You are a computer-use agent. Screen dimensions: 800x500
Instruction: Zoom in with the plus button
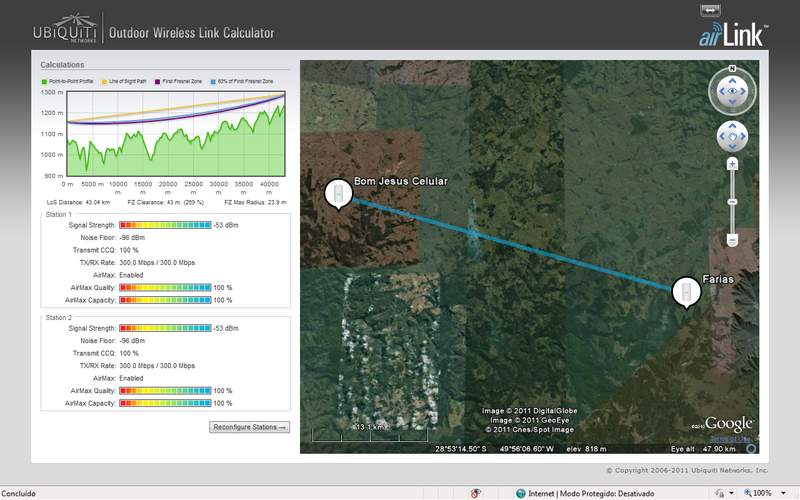pyautogui.click(x=732, y=164)
